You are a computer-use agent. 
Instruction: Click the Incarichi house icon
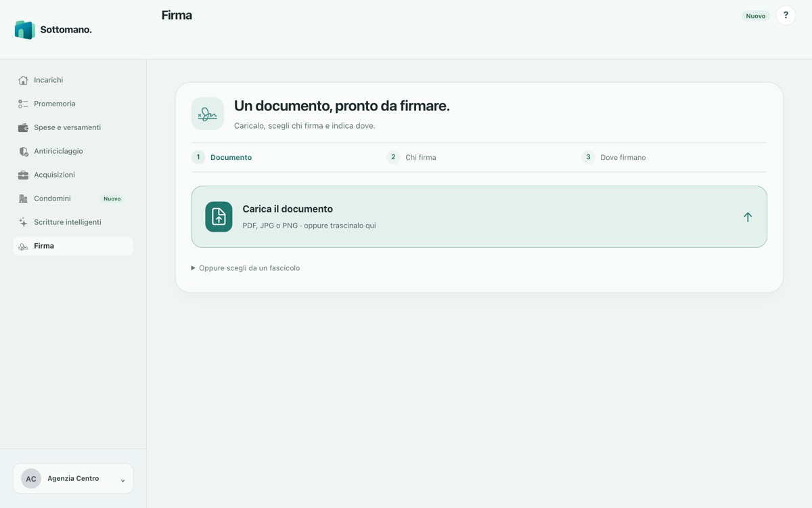tap(23, 80)
